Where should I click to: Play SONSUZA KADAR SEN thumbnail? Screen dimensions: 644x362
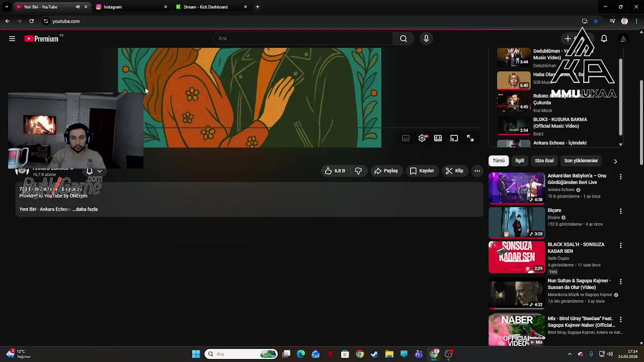(517, 257)
